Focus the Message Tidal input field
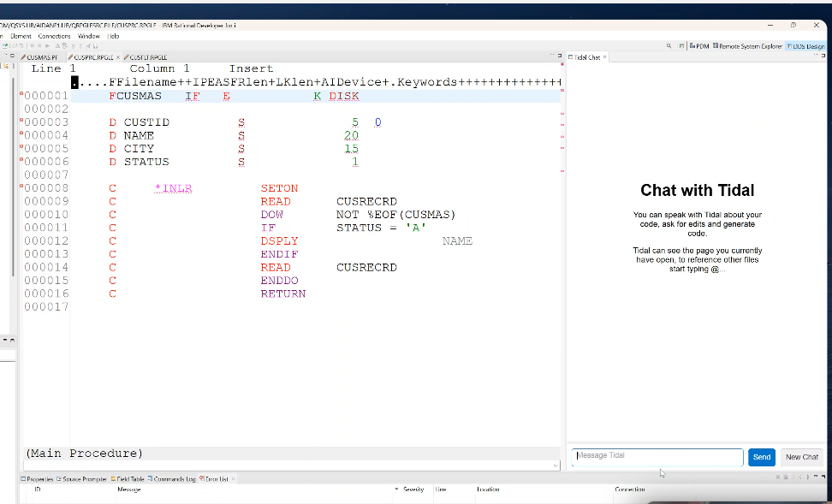This screenshot has height=504, width=832. (657, 457)
